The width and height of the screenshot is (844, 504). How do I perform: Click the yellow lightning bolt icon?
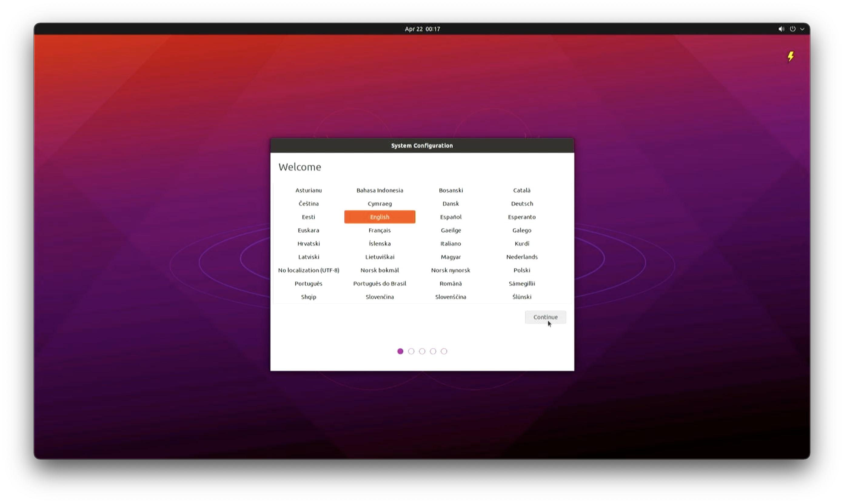(x=791, y=56)
